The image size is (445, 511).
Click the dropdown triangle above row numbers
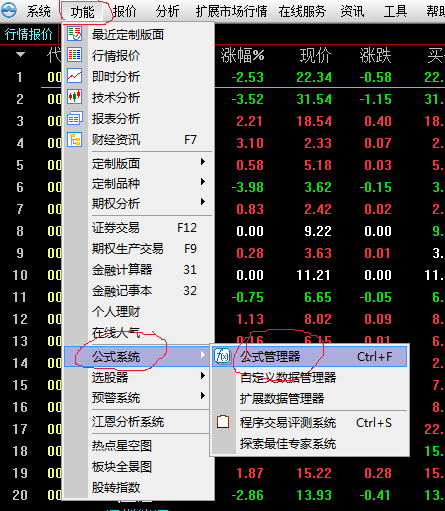[20, 54]
